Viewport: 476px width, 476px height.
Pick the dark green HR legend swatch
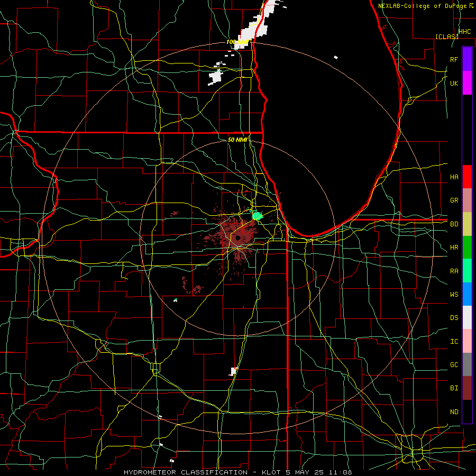(x=467, y=248)
